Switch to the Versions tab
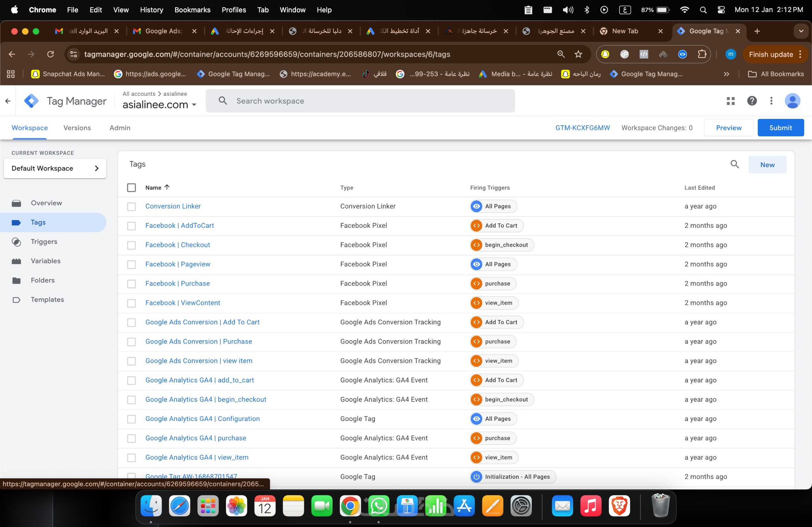 tap(77, 127)
